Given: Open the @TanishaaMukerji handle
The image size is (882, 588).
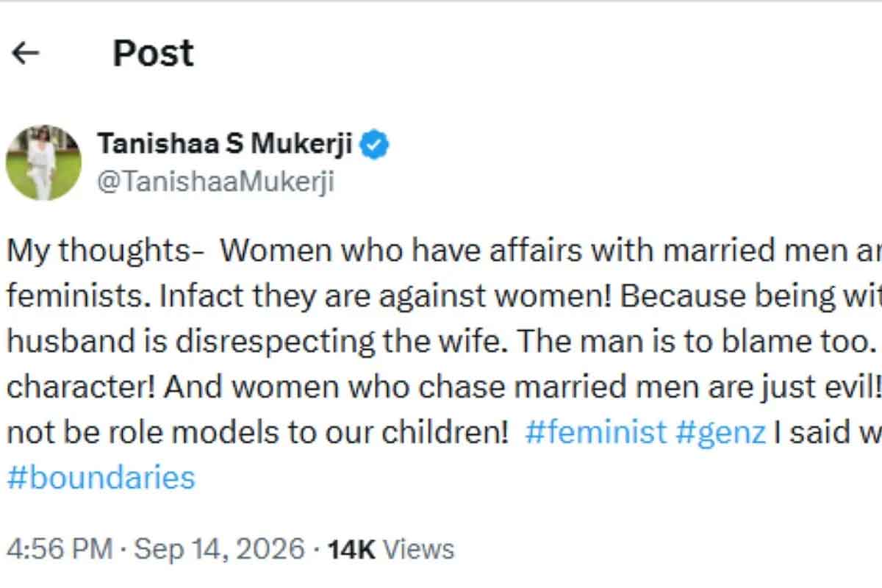Looking at the screenshot, I should pyautogui.click(x=216, y=182).
